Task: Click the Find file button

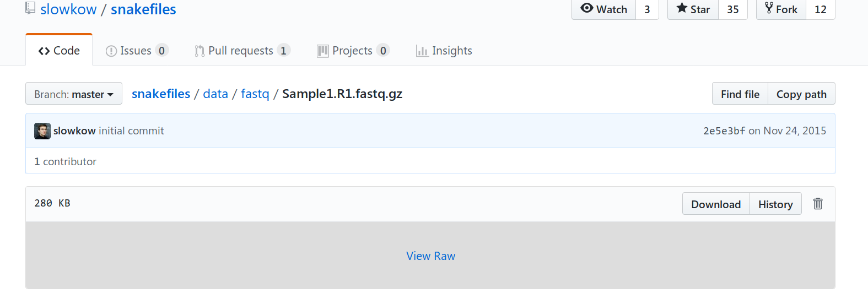Action: [x=740, y=94]
